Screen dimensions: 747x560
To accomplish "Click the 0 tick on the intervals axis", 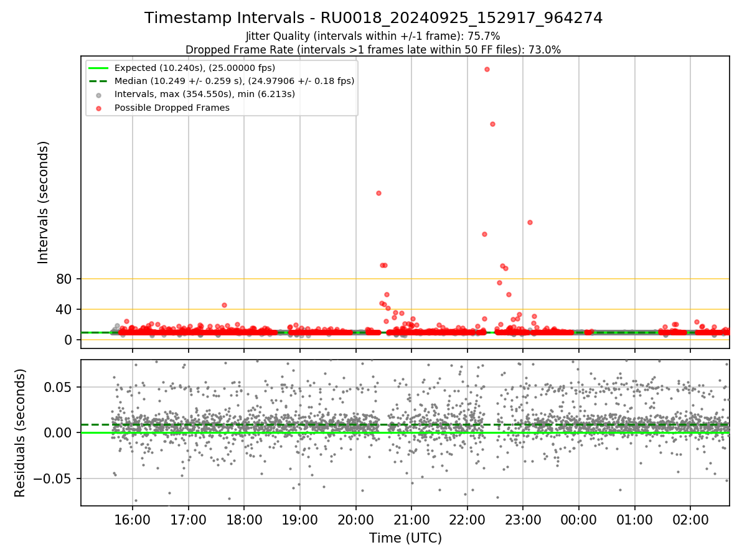I will 69,340.
